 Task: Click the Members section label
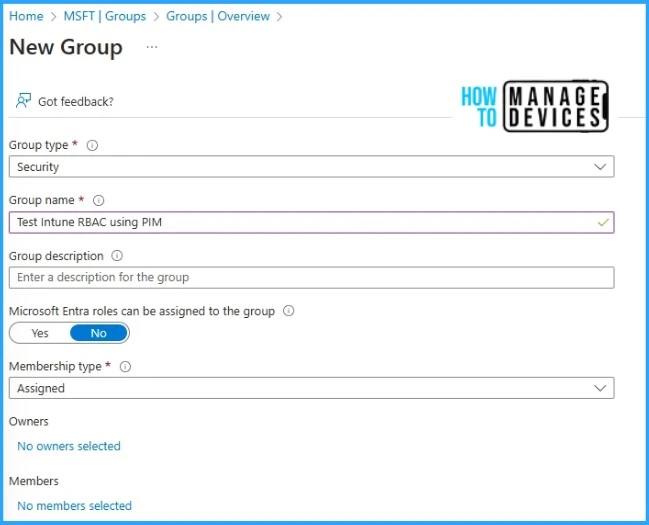click(34, 481)
